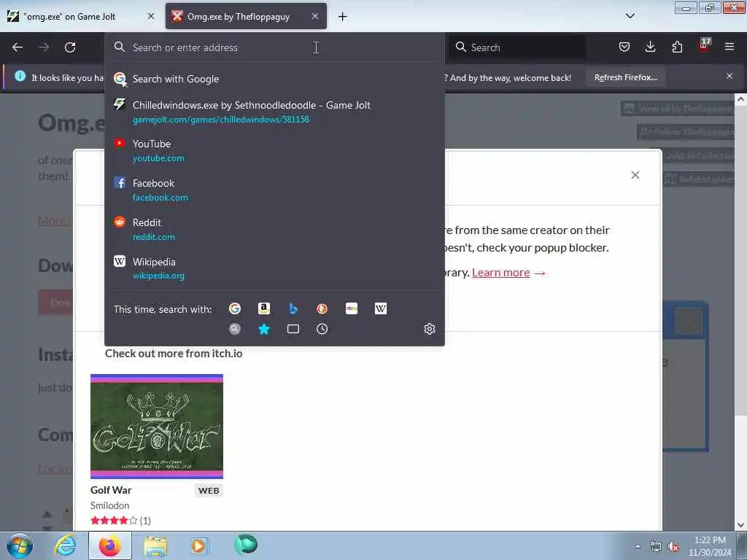747x560 pixels.
Task: Open search settings gear in dropdown
Action: pos(430,329)
